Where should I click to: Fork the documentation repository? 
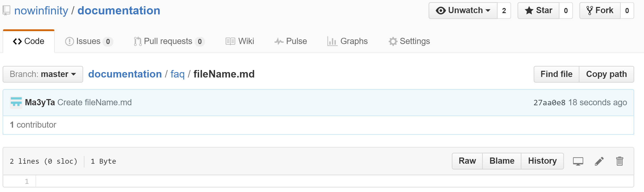click(600, 11)
